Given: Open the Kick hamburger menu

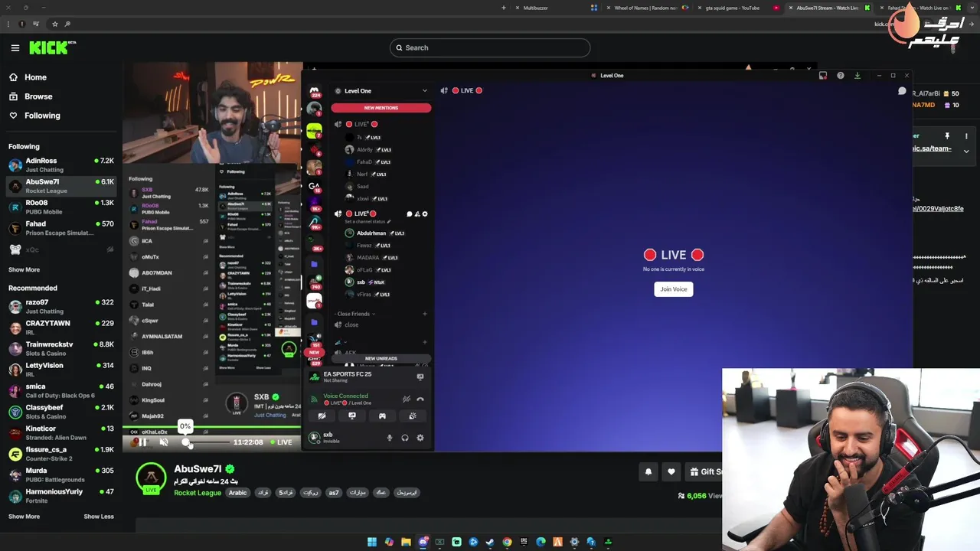Looking at the screenshot, I should click(15, 48).
